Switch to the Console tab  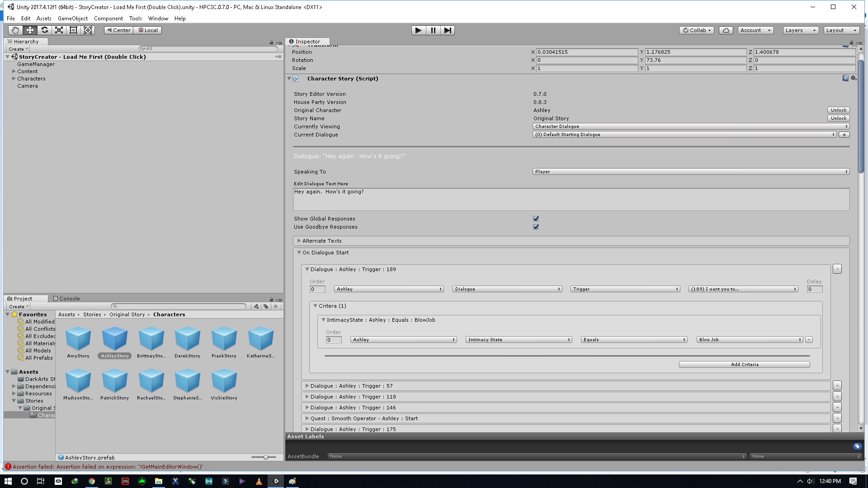(x=66, y=299)
